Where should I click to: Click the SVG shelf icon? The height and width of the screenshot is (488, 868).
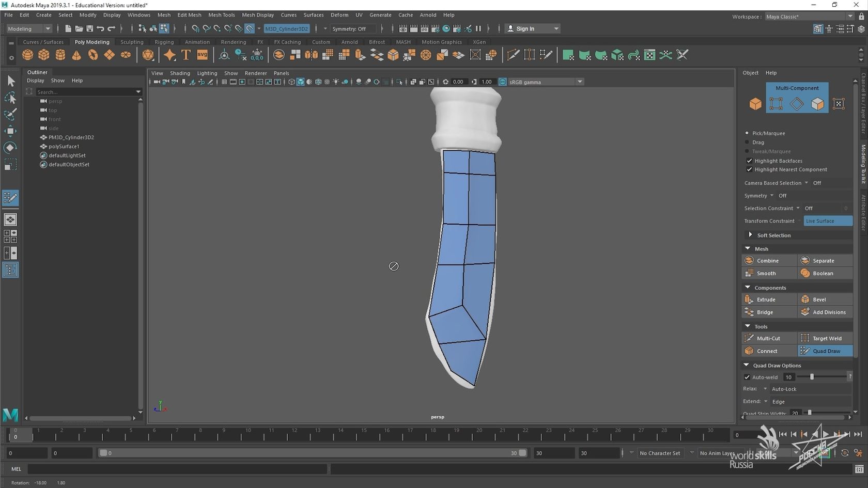pos(202,55)
